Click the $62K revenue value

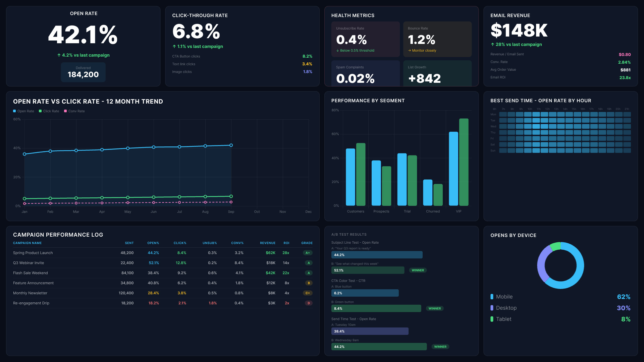point(270,253)
